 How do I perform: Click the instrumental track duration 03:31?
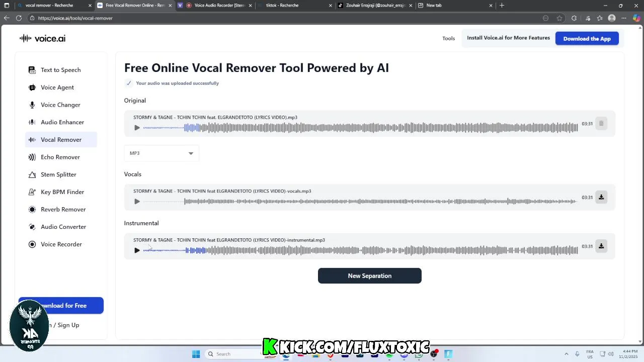587,246
